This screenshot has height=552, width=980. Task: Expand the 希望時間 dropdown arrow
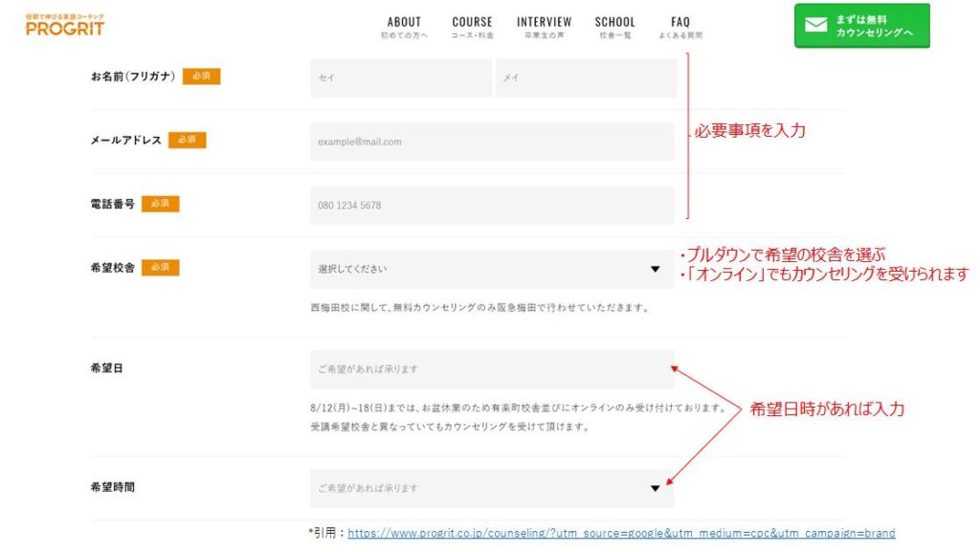[x=655, y=489]
